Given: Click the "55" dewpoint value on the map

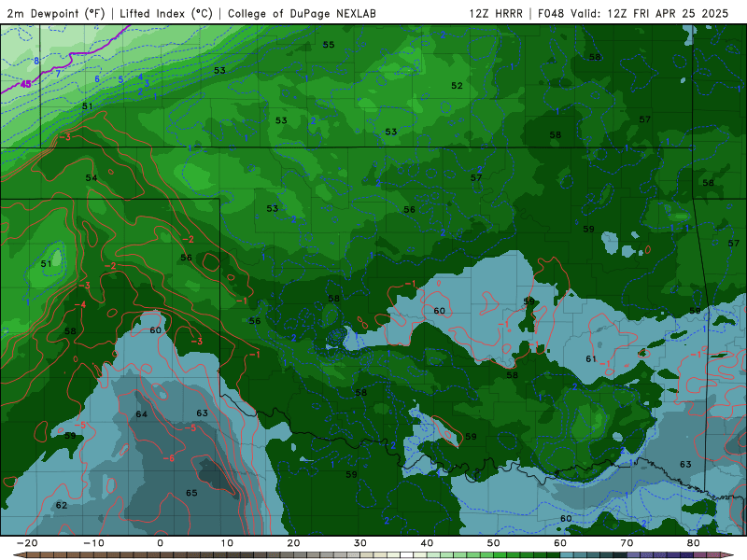Looking at the screenshot, I should click(x=329, y=45).
